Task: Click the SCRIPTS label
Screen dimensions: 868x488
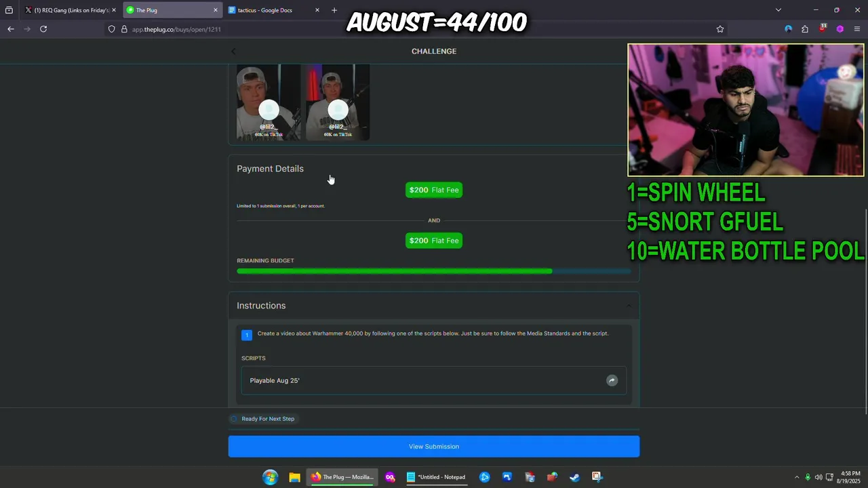Action: point(253,358)
